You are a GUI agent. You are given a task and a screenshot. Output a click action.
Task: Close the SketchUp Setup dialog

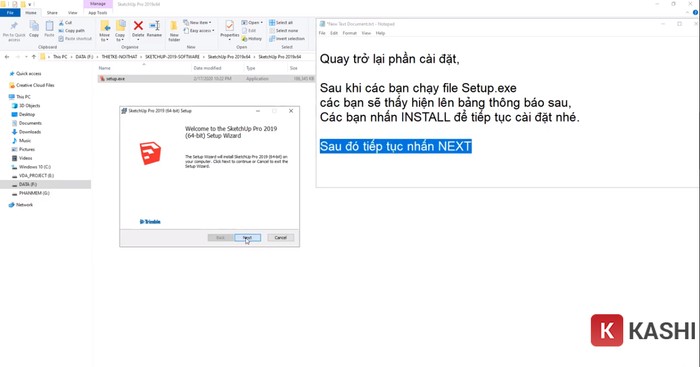pyautogui.click(x=291, y=111)
